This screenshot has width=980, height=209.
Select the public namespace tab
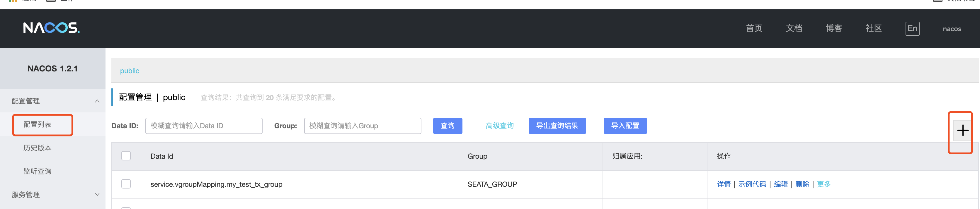coord(130,71)
